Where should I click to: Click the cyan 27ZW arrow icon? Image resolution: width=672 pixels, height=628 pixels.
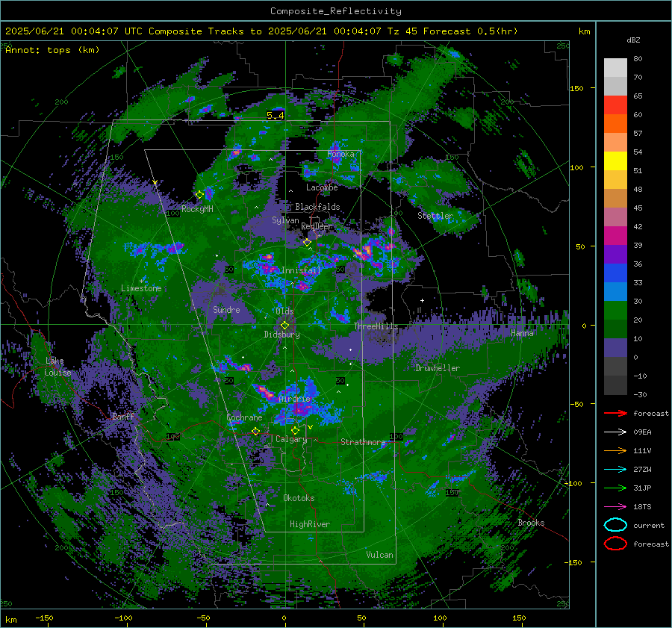click(615, 470)
